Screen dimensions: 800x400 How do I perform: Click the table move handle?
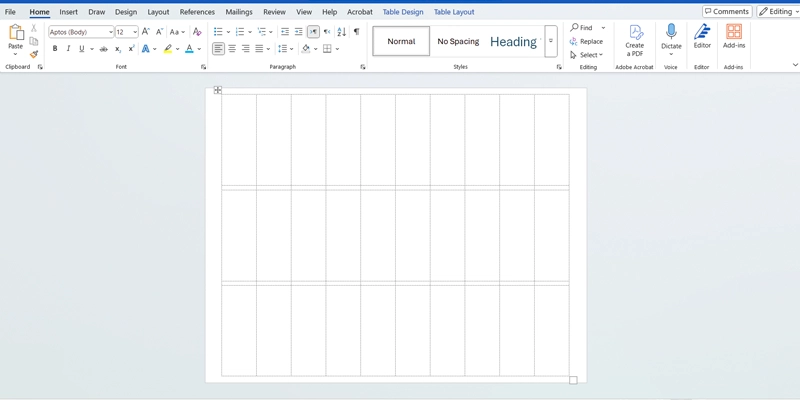tap(217, 90)
